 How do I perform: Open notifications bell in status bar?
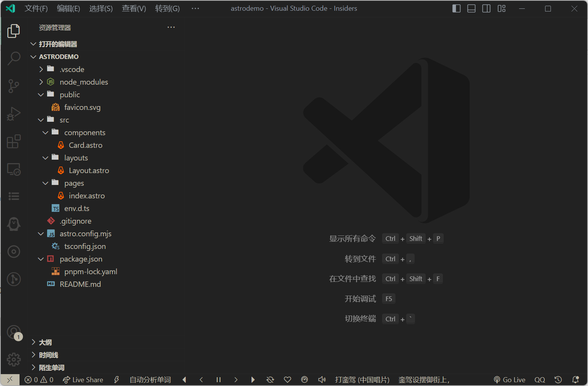575,379
